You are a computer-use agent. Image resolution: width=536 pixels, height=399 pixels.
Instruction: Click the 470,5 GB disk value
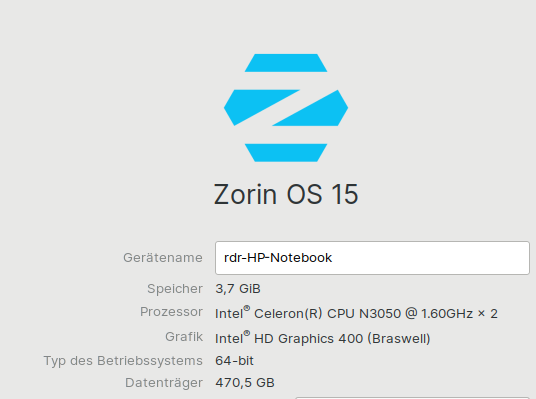pos(245,383)
